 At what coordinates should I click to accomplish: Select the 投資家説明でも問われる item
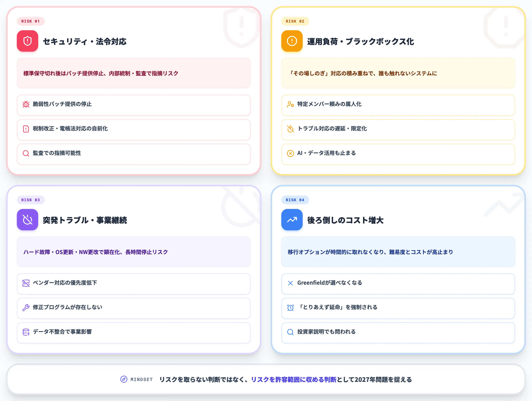pos(398,333)
